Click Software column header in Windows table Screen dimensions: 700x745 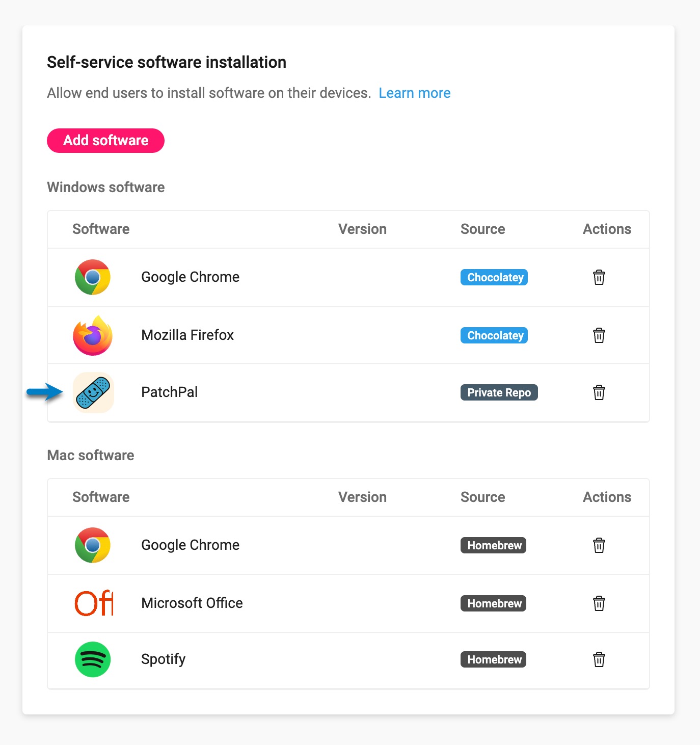point(101,229)
